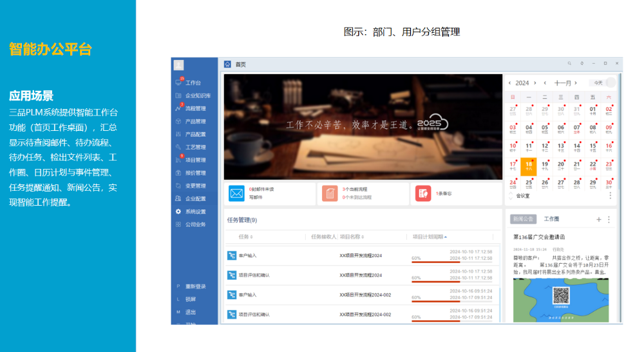Open the 会议室 three-dot menu
644x352 pixels.
coord(611,196)
